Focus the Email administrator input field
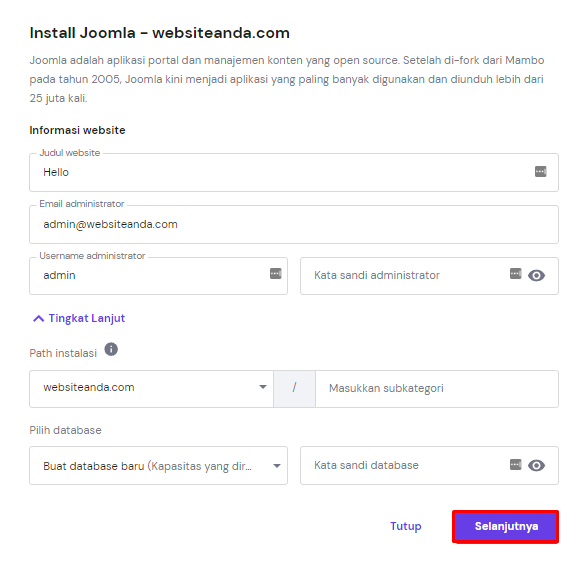 (x=294, y=224)
